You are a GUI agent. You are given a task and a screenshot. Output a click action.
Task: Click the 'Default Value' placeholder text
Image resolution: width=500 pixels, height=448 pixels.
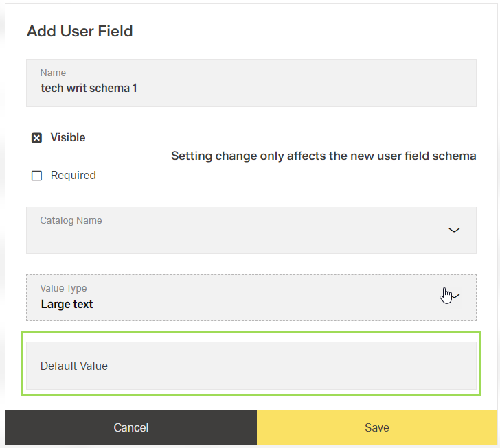tap(74, 366)
